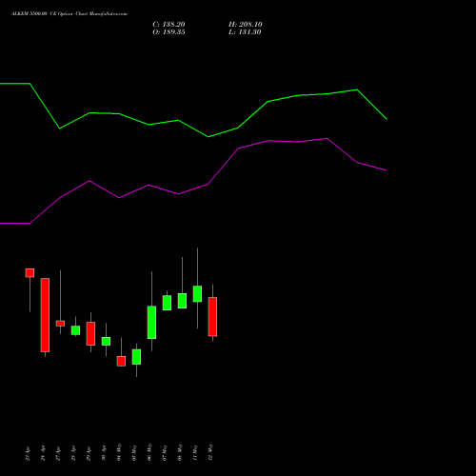Click the last red candle for 12 May
The image size is (476, 476).
click(x=212, y=316)
